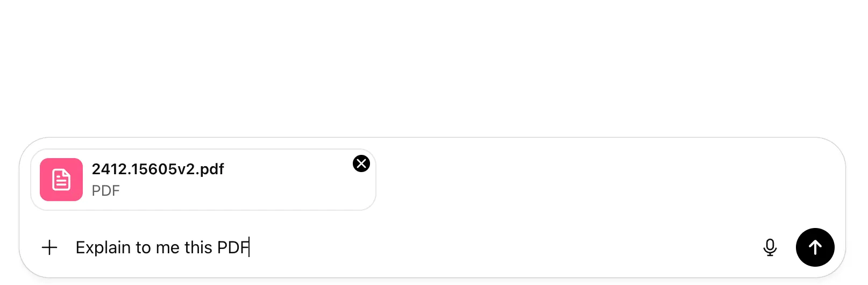Click the blank space right of the attachment chip
Screen dimensions: 868x285
(x=592, y=180)
